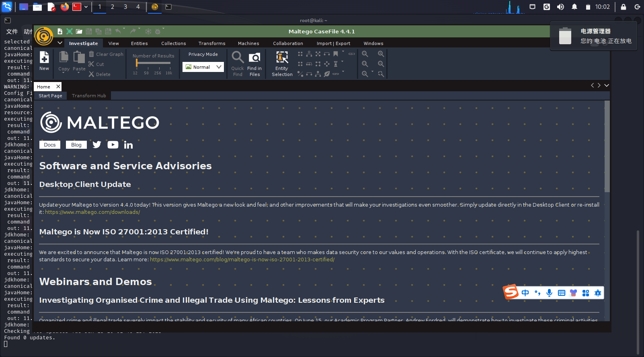
Task: Open the notifications bell in panel
Action: coord(574,7)
